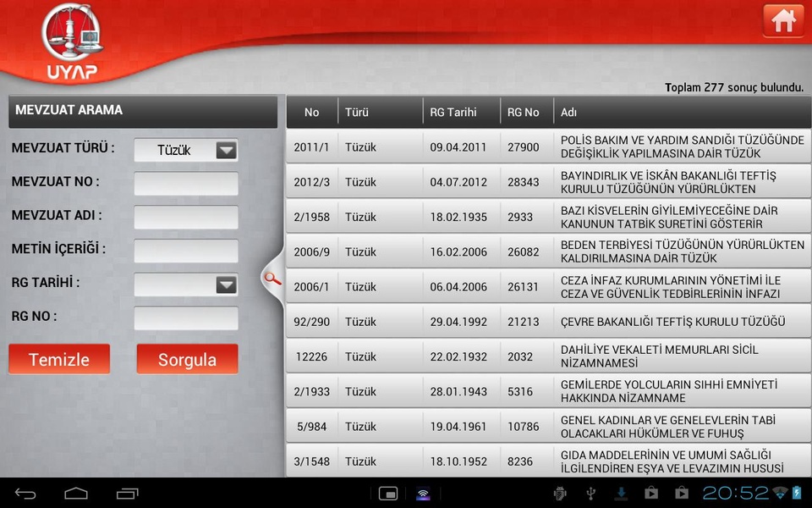Viewport: 812px width, 508px height.
Task: Tap the Android back arrow
Action: pos(25,493)
